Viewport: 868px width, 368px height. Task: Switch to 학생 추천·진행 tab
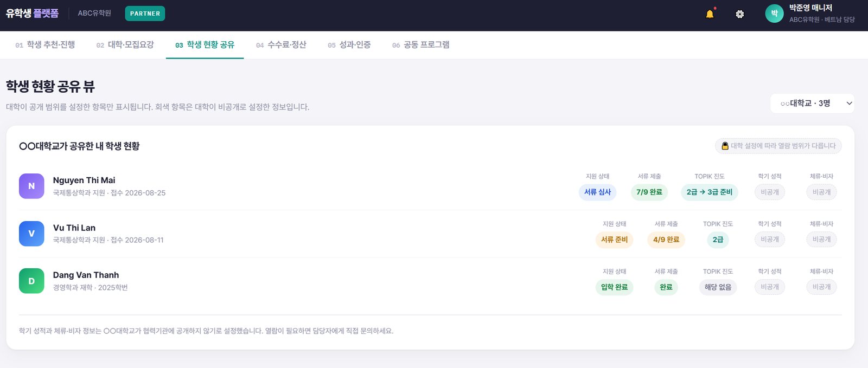coord(45,45)
